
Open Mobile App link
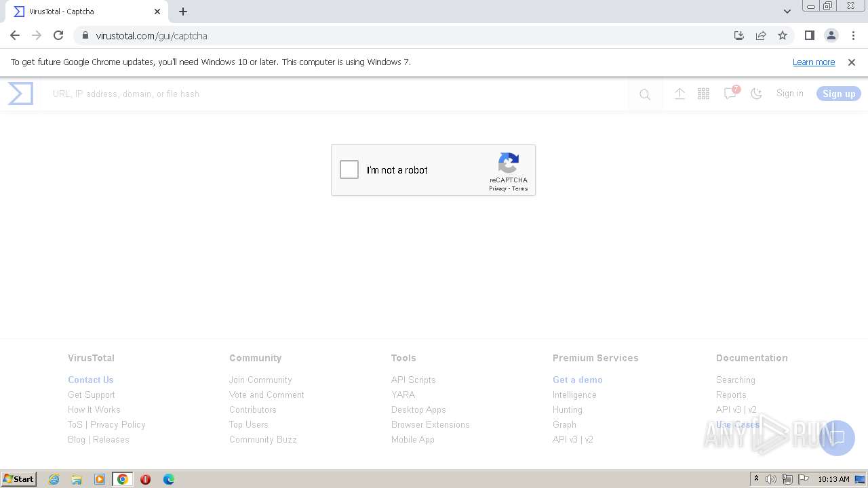click(413, 439)
